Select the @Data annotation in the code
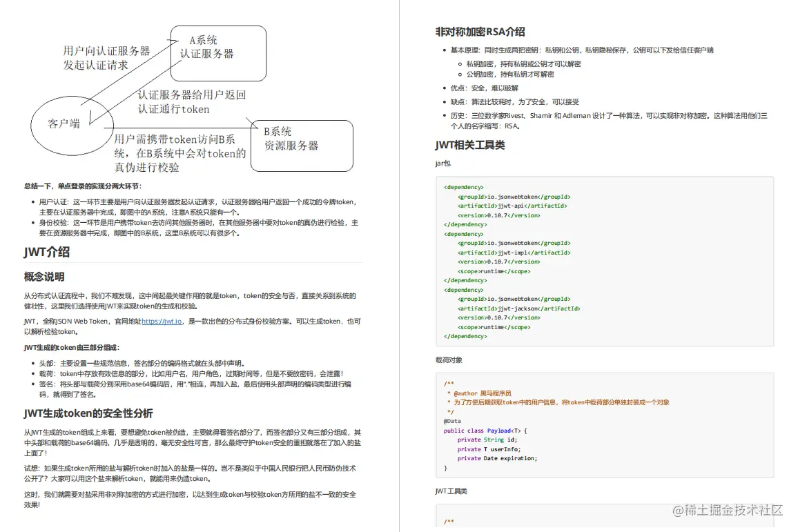Image resolution: width=798 pixels, height=532 pixels. tap(451, 421)
